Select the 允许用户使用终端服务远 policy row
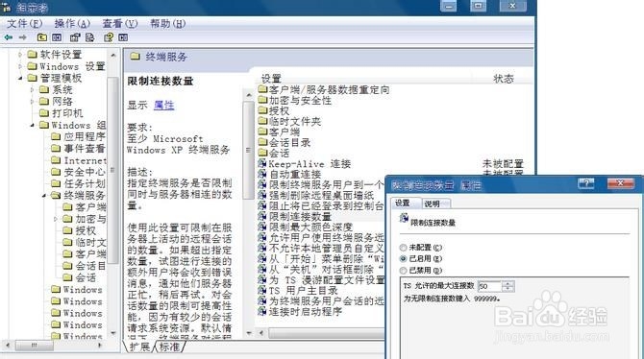This screenshot has height=359, width=644. 321,237
